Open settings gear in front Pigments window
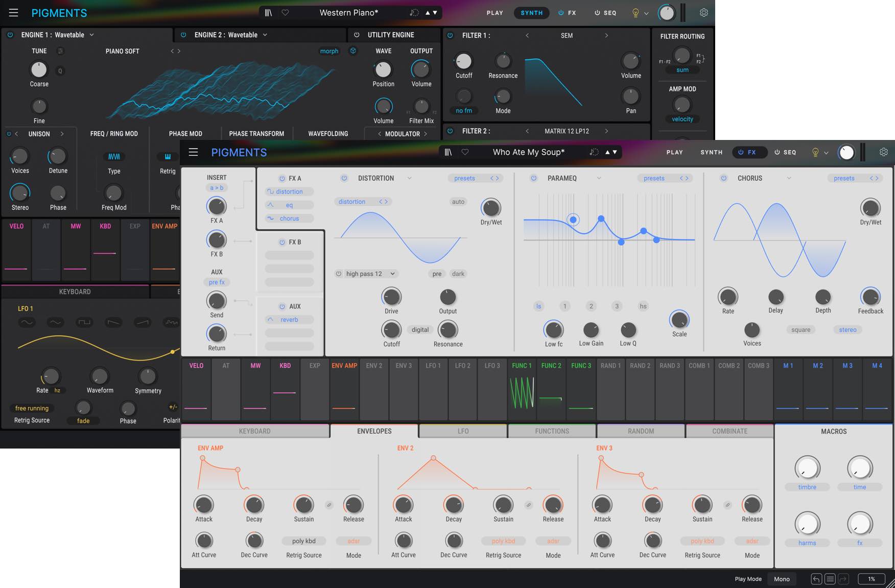The width and height of the screenshot is (895, 588). click(x=883, y=152)
